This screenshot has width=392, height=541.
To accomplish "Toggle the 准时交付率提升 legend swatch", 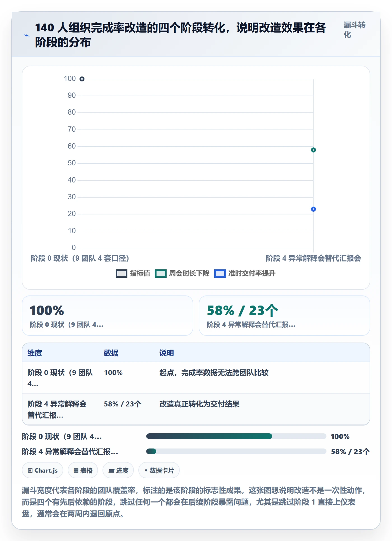I will click(x=220, y=273).
